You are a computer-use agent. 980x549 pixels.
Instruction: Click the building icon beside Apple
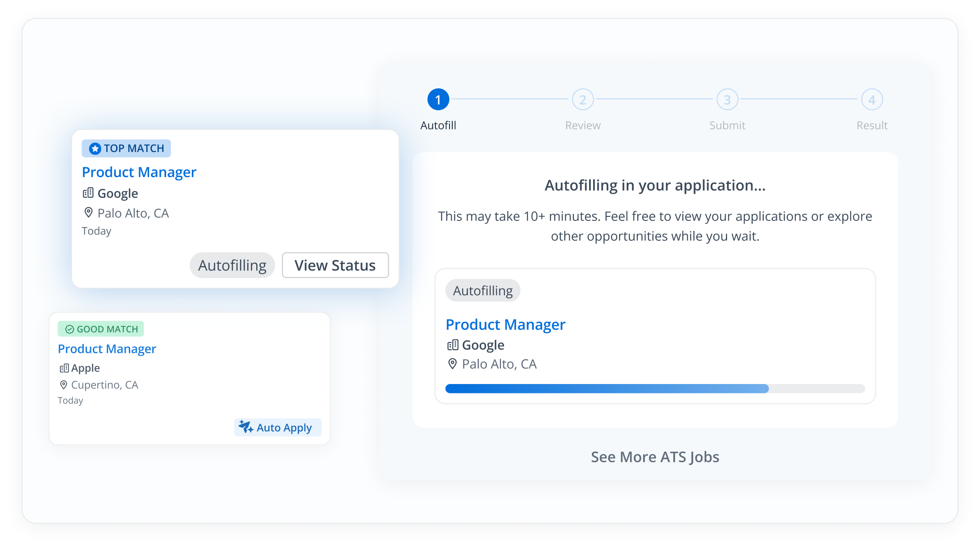(x=64, y=368)
